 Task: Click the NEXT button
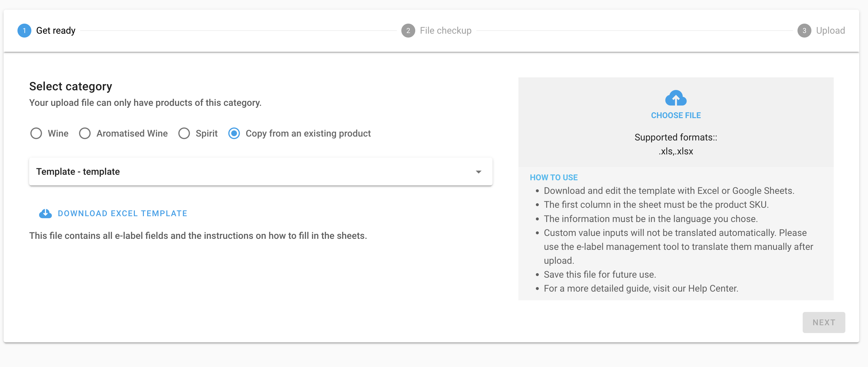[x=823, y=322]
